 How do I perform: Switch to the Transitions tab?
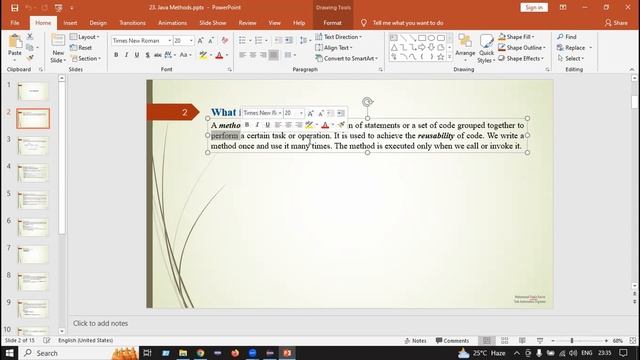coord(132,23)
